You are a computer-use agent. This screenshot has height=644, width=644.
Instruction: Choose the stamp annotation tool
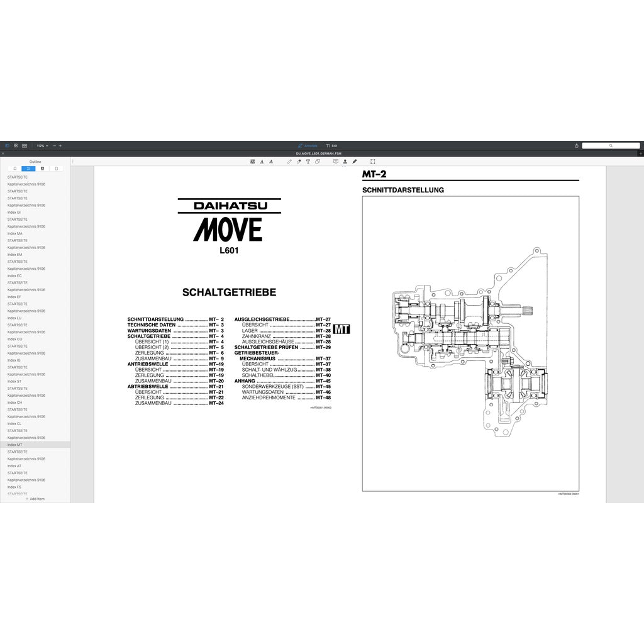pos(345,161)
